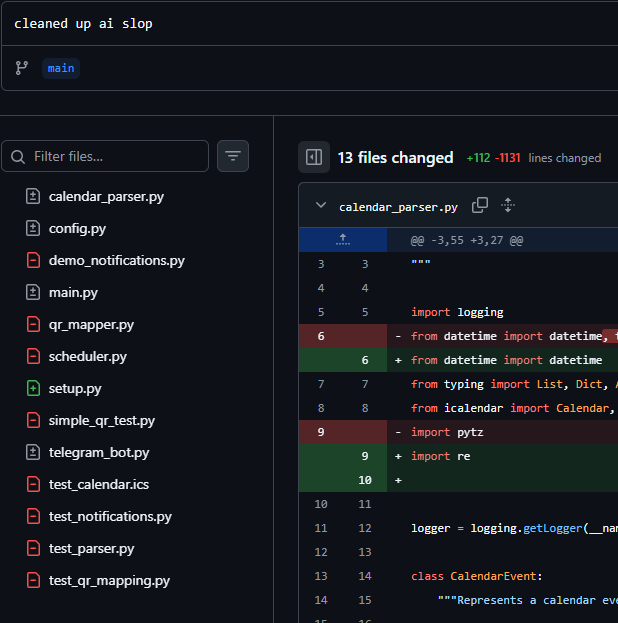Viewport: 618px width, 623px height.
Task: Click calendar_parser.py diff header filename
Action: click(x=398, y=207)
